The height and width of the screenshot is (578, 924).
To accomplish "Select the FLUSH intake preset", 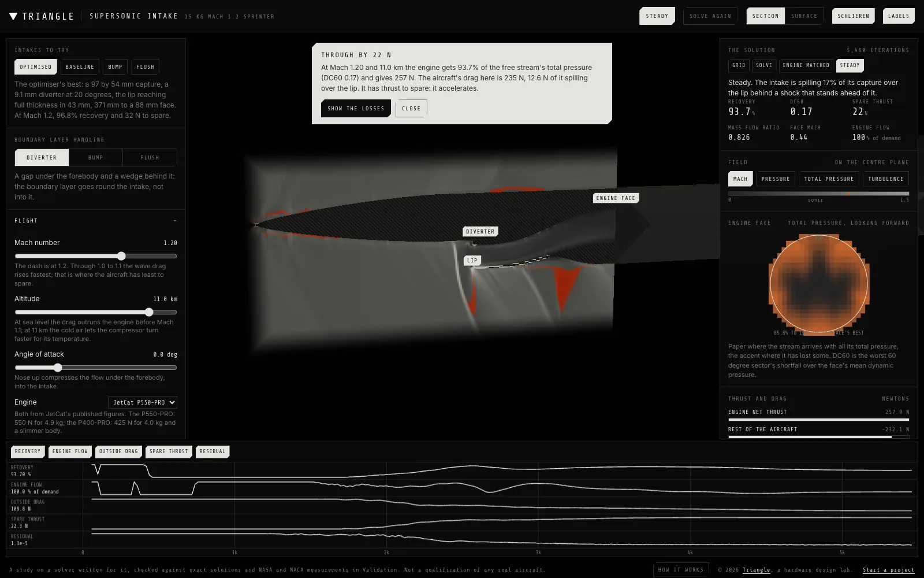I will (145, 67).
